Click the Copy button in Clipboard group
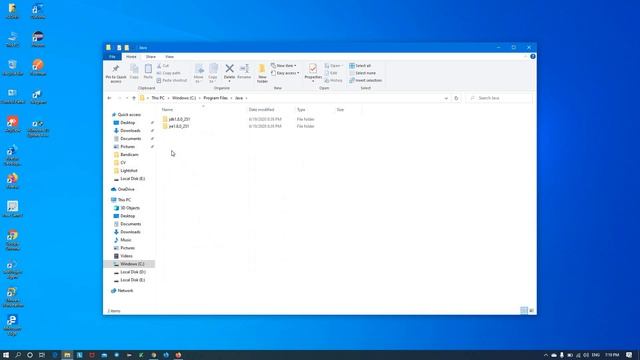 point(134,72)
